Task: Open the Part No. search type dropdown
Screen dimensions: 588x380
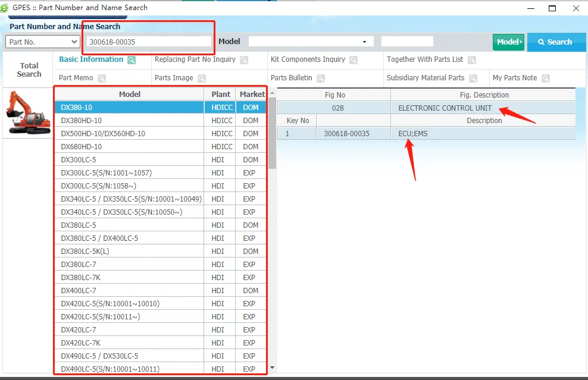Action: tap(42, 42)
